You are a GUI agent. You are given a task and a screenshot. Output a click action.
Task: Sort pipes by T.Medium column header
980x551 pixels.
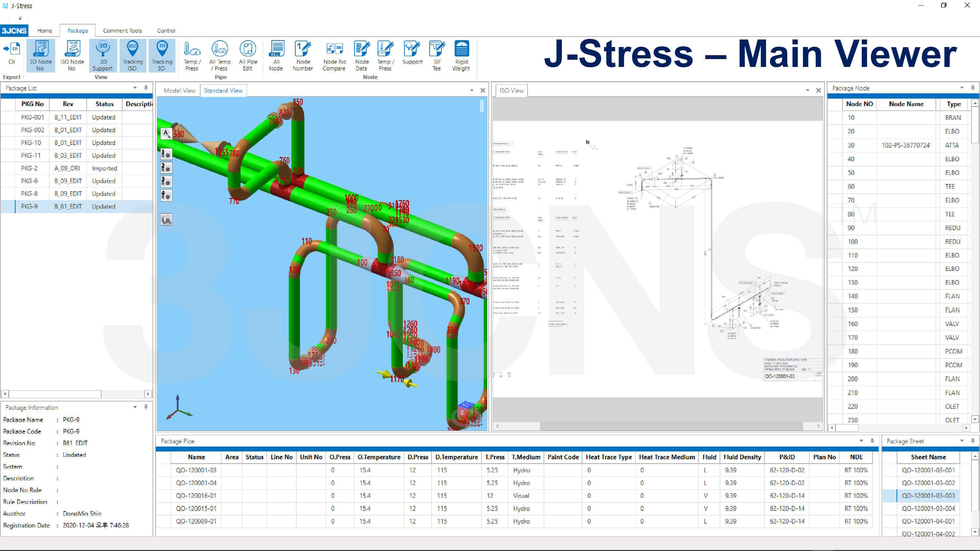point(526,457)
